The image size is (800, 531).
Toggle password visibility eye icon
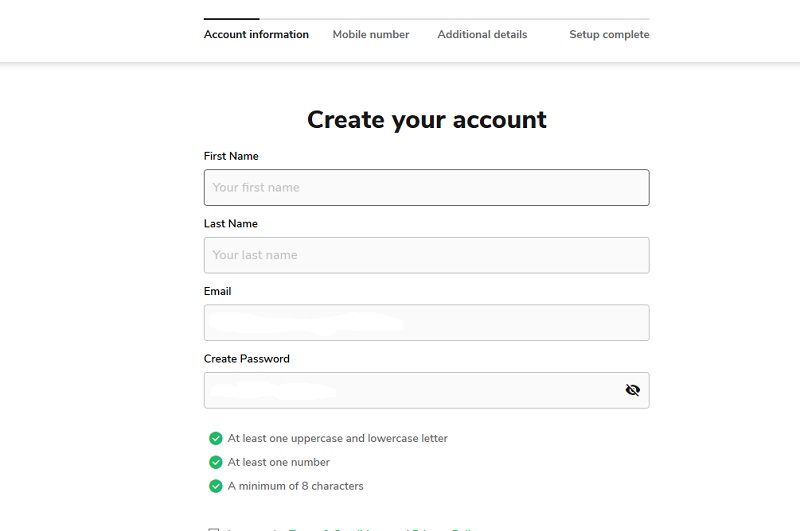point(632,390)
